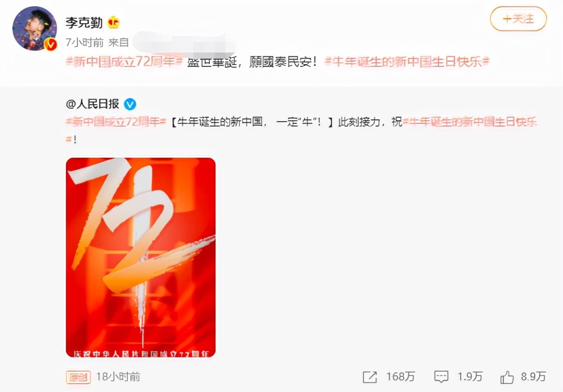Open first #新中国成立72周年# hashtag in 李克勤's post
The height and width of the screenshot is (392, 563).
pos(124,62)
